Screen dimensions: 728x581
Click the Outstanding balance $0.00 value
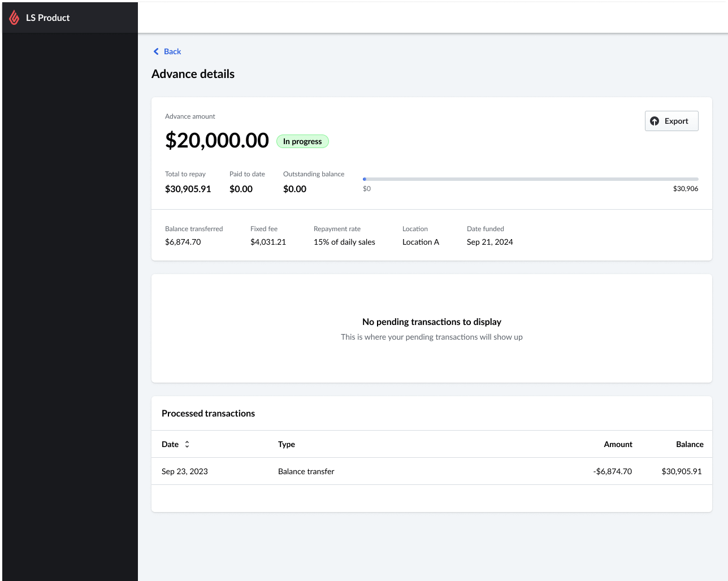pos(294,189)
